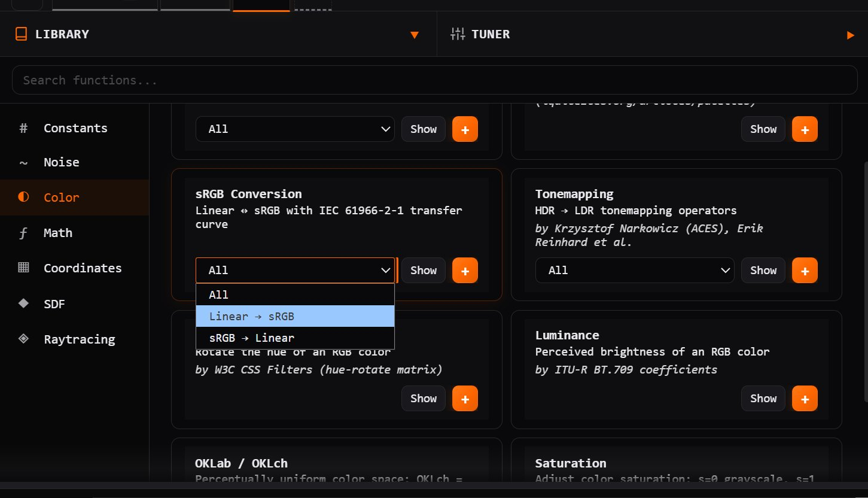Viewport: 868px width, 498px height.
Task: Click the Raytracing diamond icon
Action: point(23,339)
